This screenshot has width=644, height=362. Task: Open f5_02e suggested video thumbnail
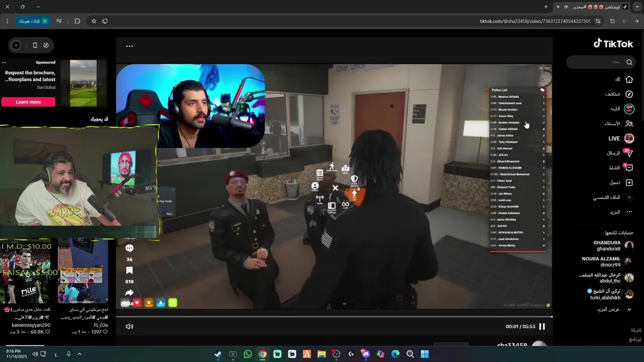click(83, 271)
